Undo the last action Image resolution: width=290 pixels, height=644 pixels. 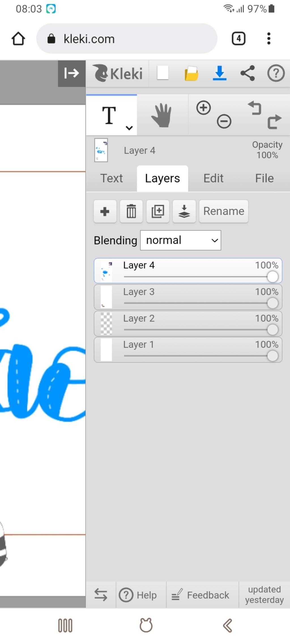click(255, 108)
